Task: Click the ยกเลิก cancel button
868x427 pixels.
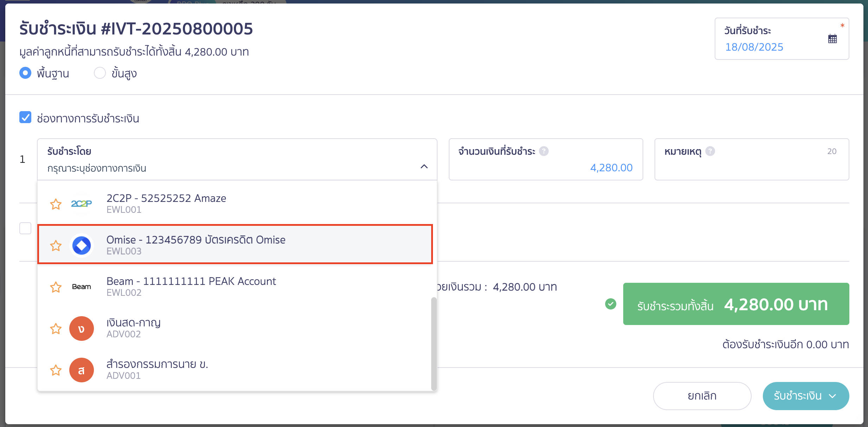Action: pos(702,396)
